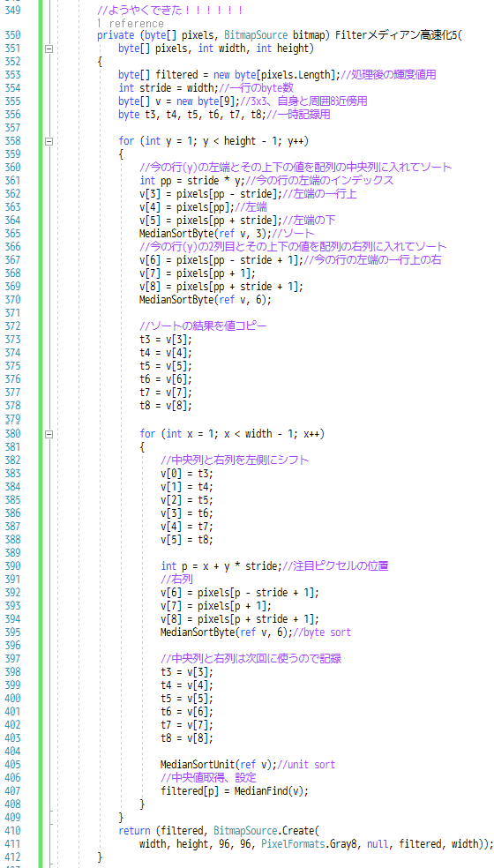Open the '1 reference' CodeLens link

[x=131, y=23]
